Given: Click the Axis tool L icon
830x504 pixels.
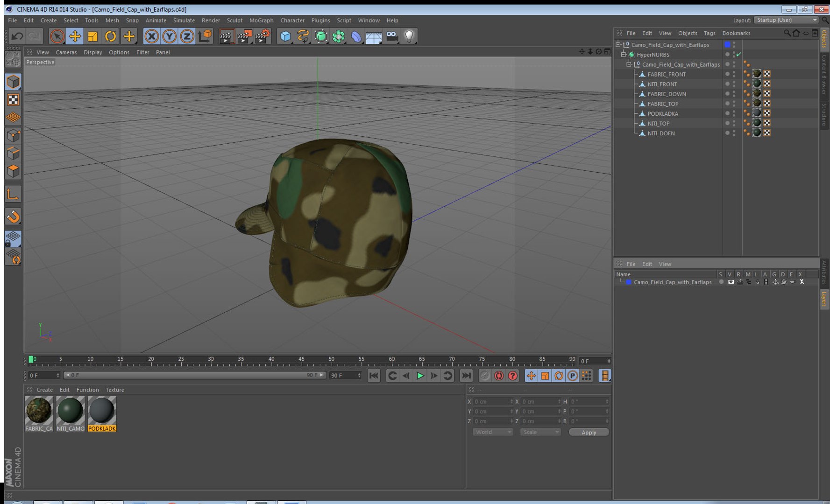Looking at the screenshot, I should point(13,194).
